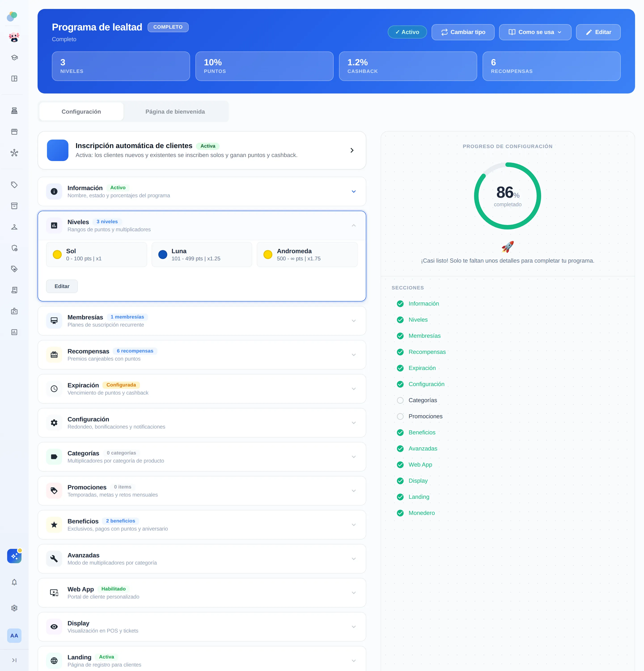The image size is (644, 671).
Task: Open the chart report sidebar icon
Action: (x=14, y=332)
